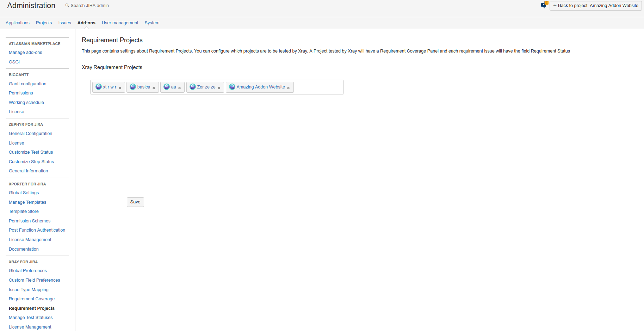Open Permission Schemes link
The image size is (644, 331).
pos(30,221)
